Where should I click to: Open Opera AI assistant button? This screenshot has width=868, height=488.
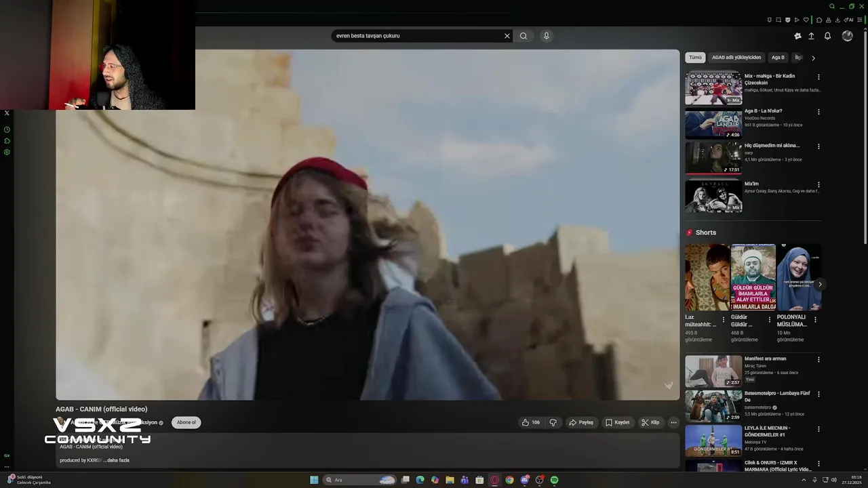[848, 20]
